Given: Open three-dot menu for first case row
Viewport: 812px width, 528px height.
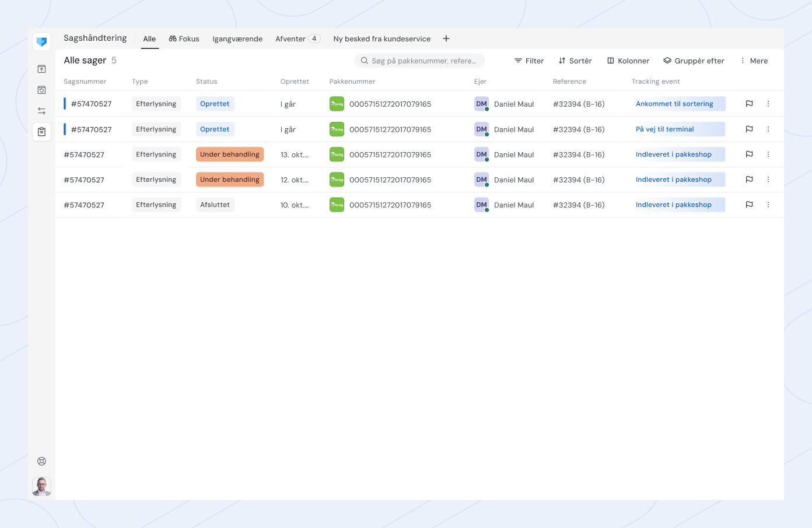Looking at the screenshot, I should 768,104.
